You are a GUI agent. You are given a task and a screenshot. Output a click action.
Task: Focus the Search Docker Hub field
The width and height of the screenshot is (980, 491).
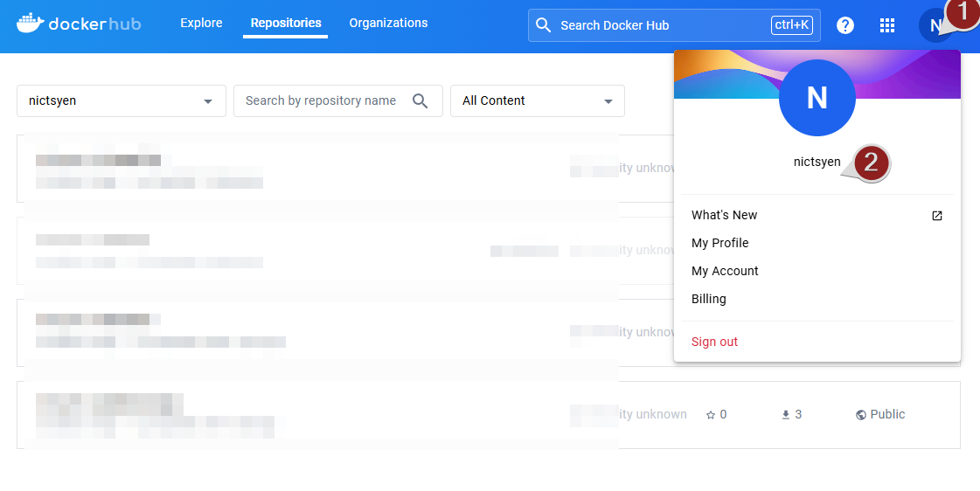coord(660,25)
